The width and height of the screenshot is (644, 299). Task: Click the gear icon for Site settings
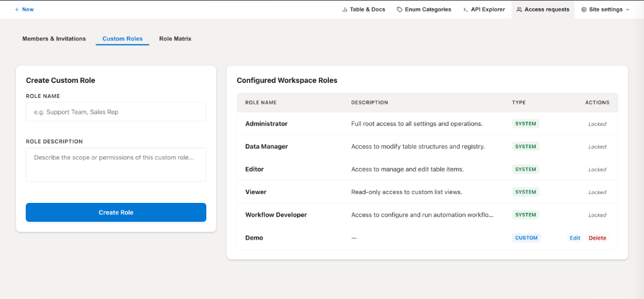coord(584,9)
